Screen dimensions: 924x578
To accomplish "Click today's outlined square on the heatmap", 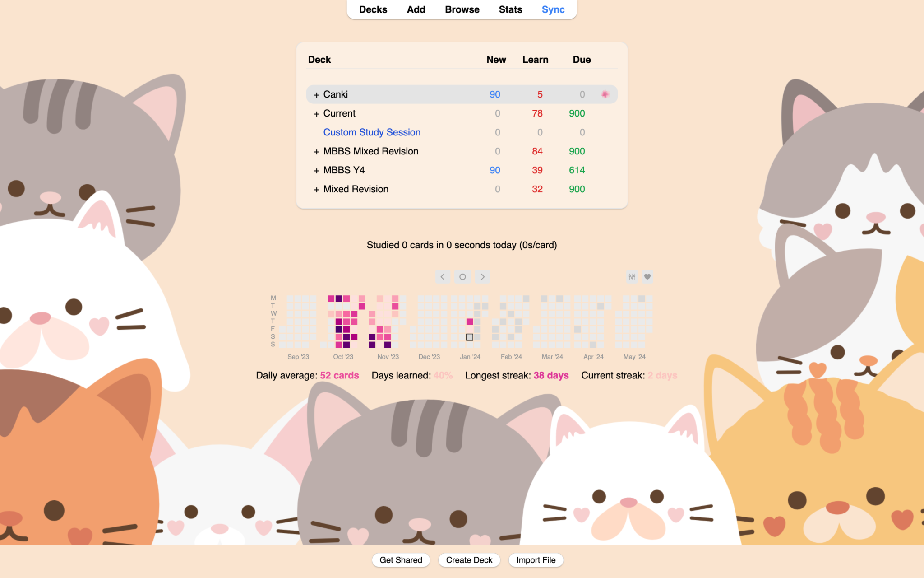I will click(469, 336).
